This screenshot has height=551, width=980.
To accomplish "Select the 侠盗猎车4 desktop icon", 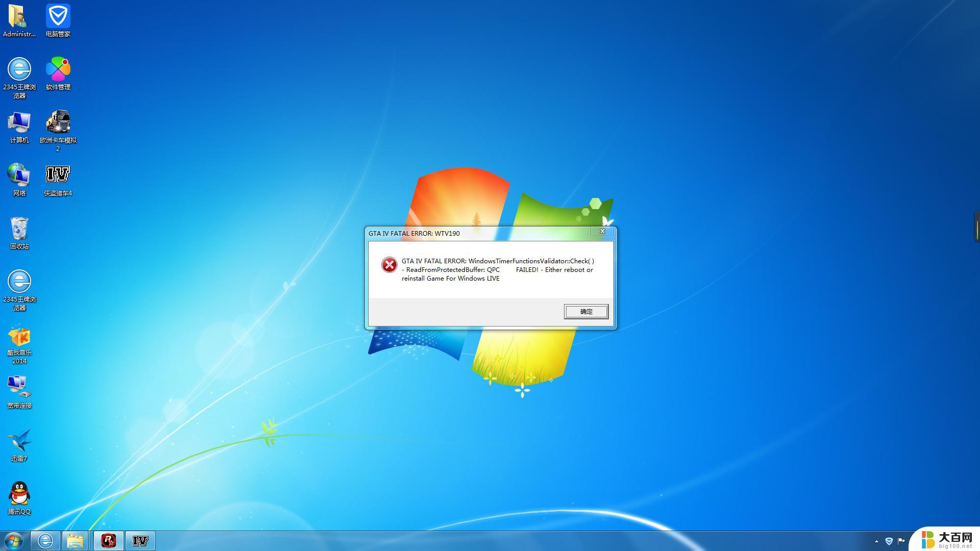I will [x=58, y=180].
